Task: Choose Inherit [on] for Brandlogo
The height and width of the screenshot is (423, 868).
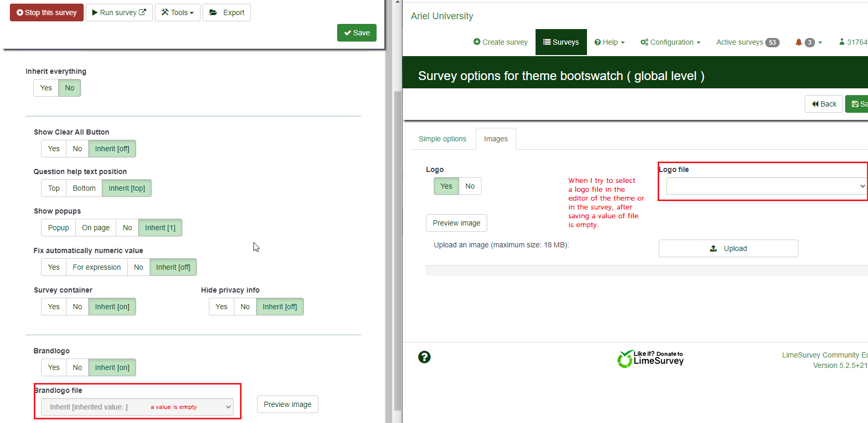Action: (x=112, y=367)
